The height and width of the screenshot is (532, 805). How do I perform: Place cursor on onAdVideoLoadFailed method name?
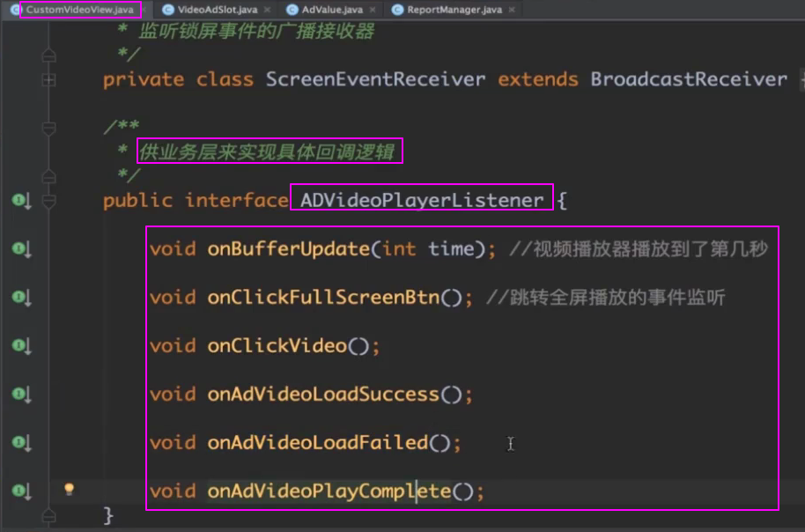coord(318,442)
